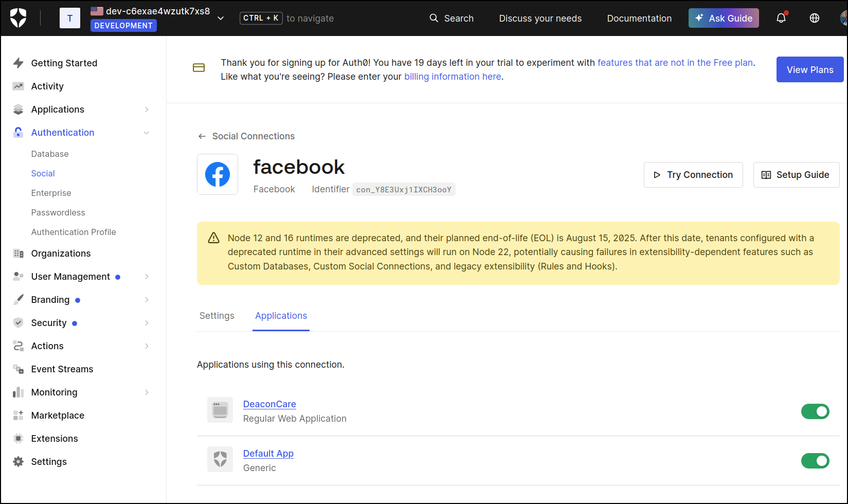
Task: Select Passwordless under Authentication
Action: tap(58, 212)
